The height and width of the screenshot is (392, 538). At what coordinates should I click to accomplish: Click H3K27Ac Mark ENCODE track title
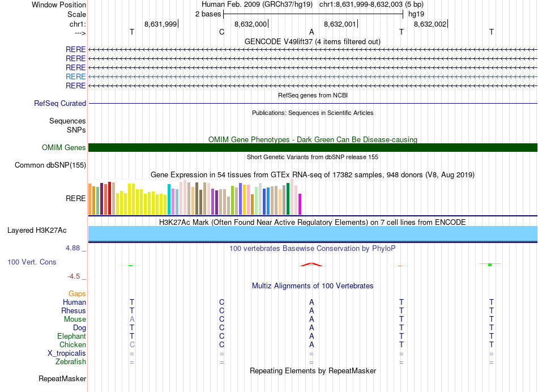pos(313,223)
